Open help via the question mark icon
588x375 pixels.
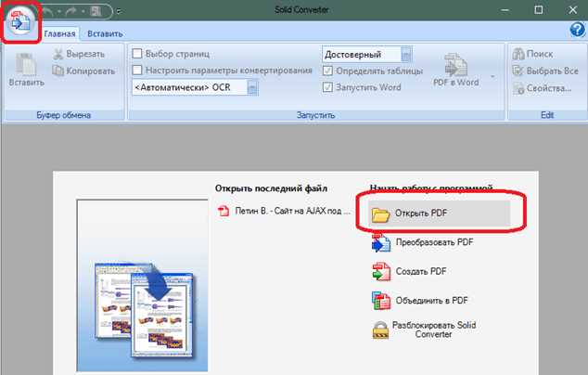pyautogui.click(x=578, y=30)
